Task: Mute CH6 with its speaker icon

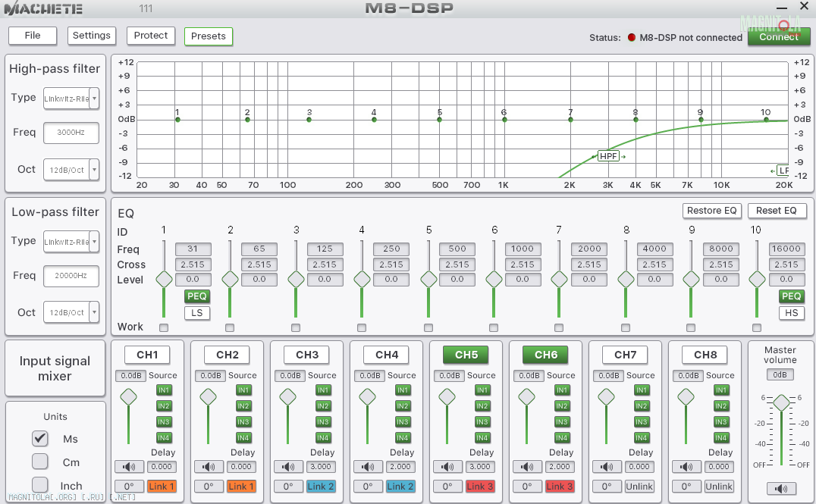Action: click(x=526, y=467)
